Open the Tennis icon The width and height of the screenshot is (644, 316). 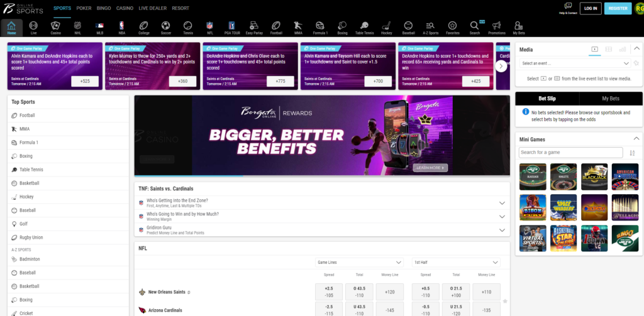click(x=187, y=28)
